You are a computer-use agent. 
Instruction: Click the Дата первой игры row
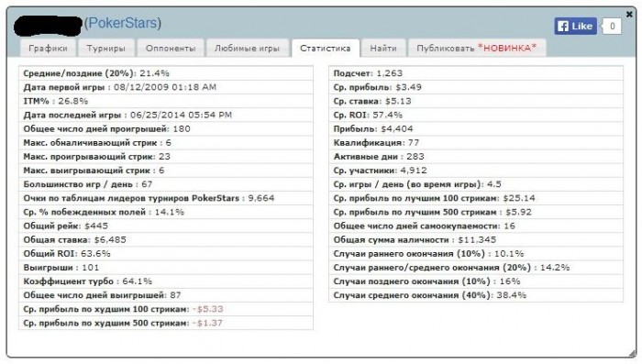(x=166, y=87)
